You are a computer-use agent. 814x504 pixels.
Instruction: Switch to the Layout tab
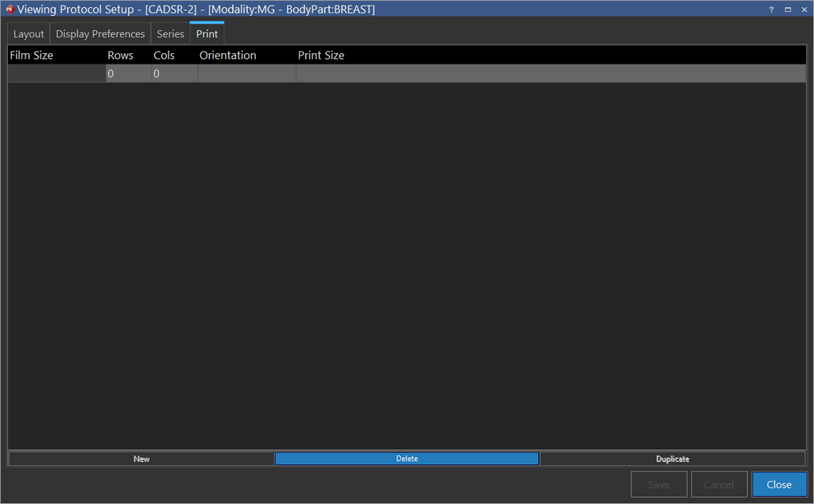click(29, 34)
